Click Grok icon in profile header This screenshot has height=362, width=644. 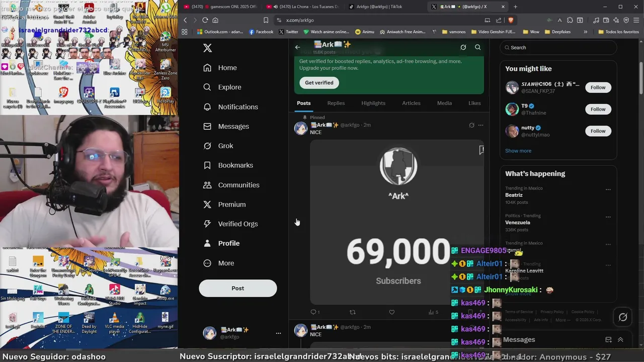coord(463,47)
